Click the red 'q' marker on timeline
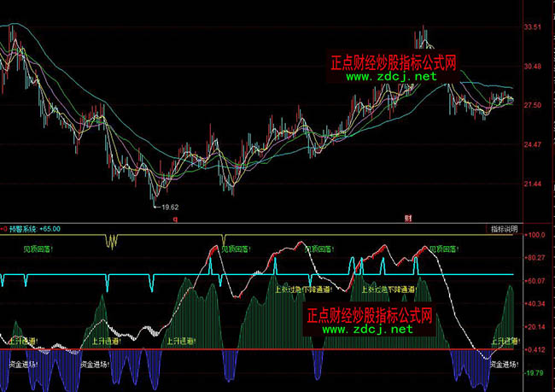The image size is (555, 392). tap(176, 219)
